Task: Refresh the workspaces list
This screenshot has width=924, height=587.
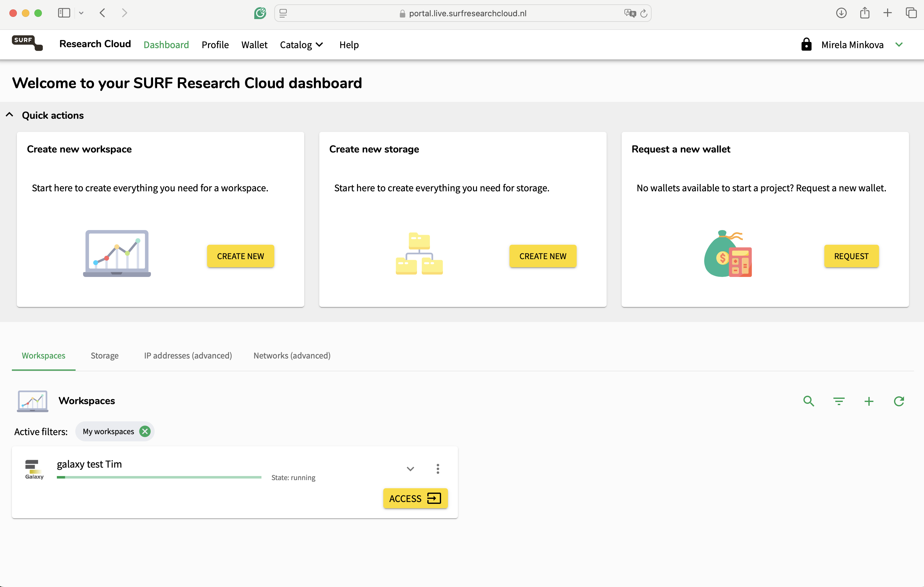Action: coord(899,401)
